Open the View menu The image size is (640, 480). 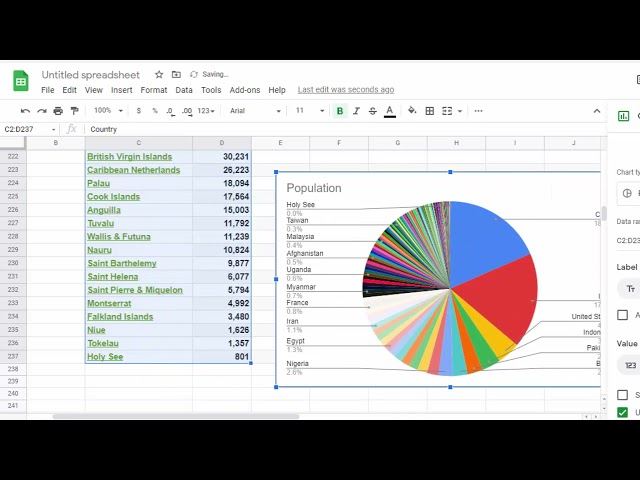point(93,90)
